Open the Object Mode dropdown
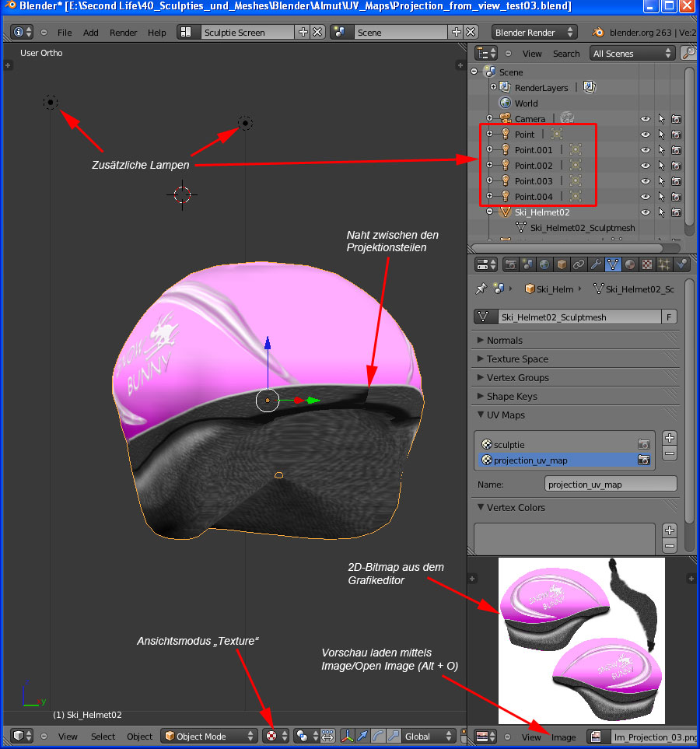The height and width of the screenshot is (749, 700). coord(208,737)
